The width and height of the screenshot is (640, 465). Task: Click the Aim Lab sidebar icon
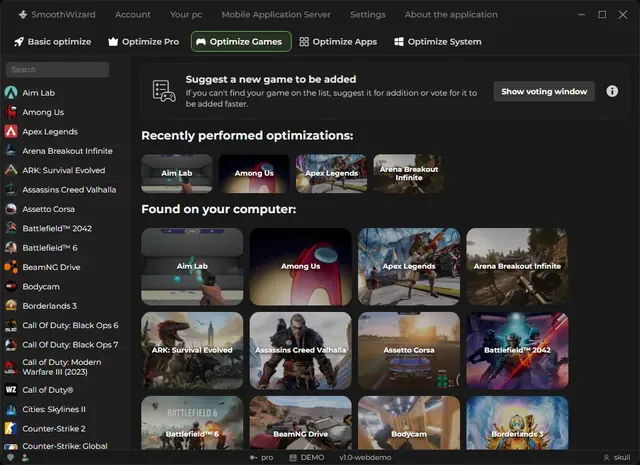[11, 93]
